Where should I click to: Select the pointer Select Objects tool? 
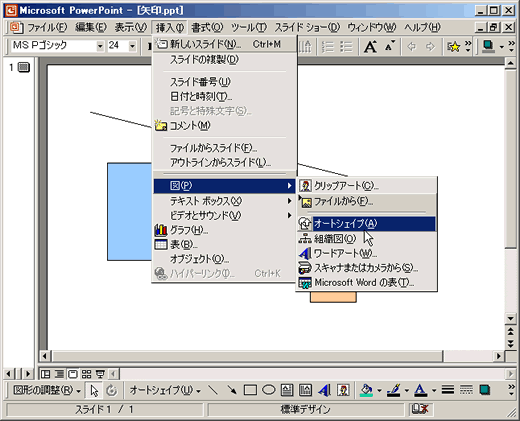94,390
